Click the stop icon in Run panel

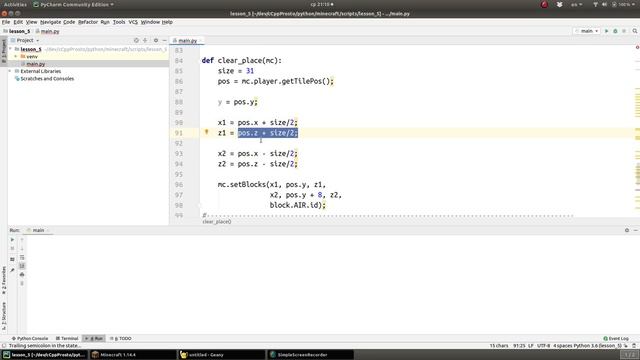point(12,249)
